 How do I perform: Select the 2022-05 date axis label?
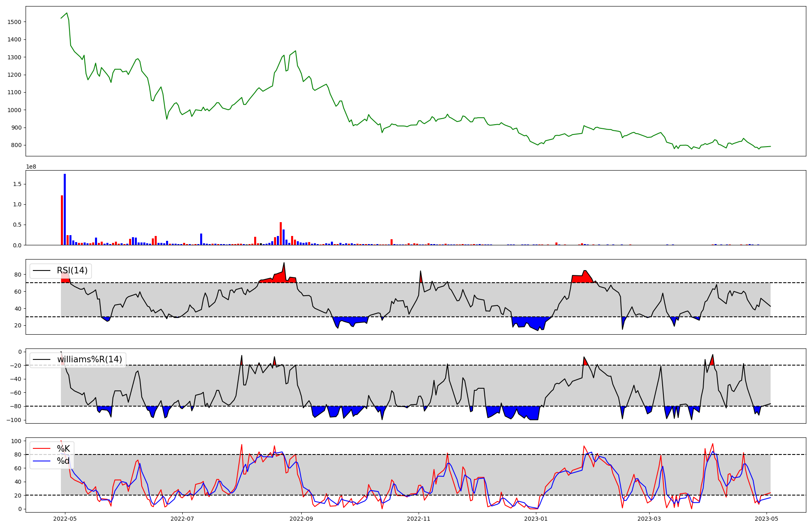65,519
